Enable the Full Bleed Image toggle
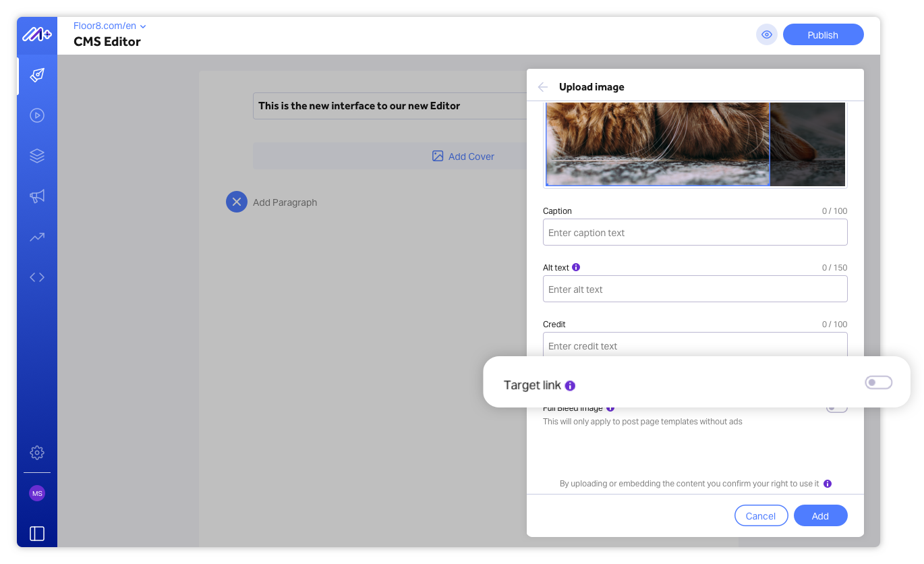Screen dimensions: 924x564 [x=837, y=408]
